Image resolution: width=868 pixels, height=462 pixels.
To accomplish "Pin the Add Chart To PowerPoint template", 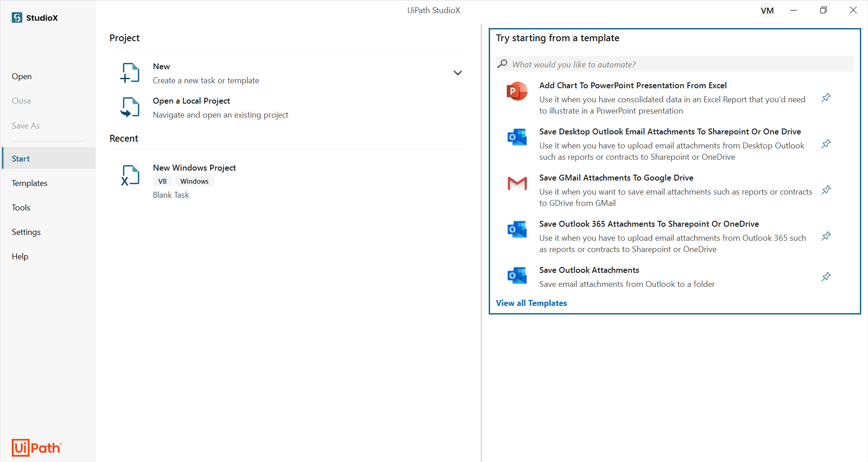I will coord(826,98).
